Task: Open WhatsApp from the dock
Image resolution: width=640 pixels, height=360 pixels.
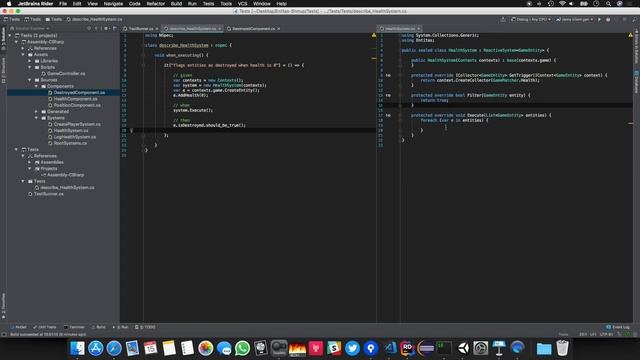Action: [242, 348]
